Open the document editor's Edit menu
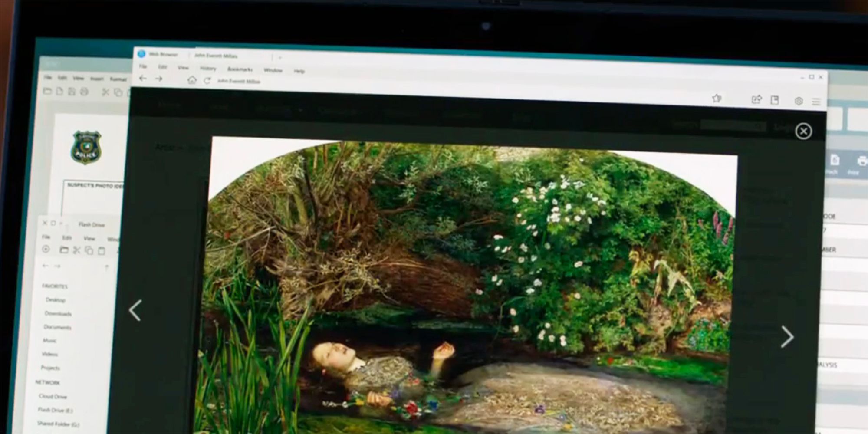The width and height of the screenshot is (868, 434). [62, 78]
